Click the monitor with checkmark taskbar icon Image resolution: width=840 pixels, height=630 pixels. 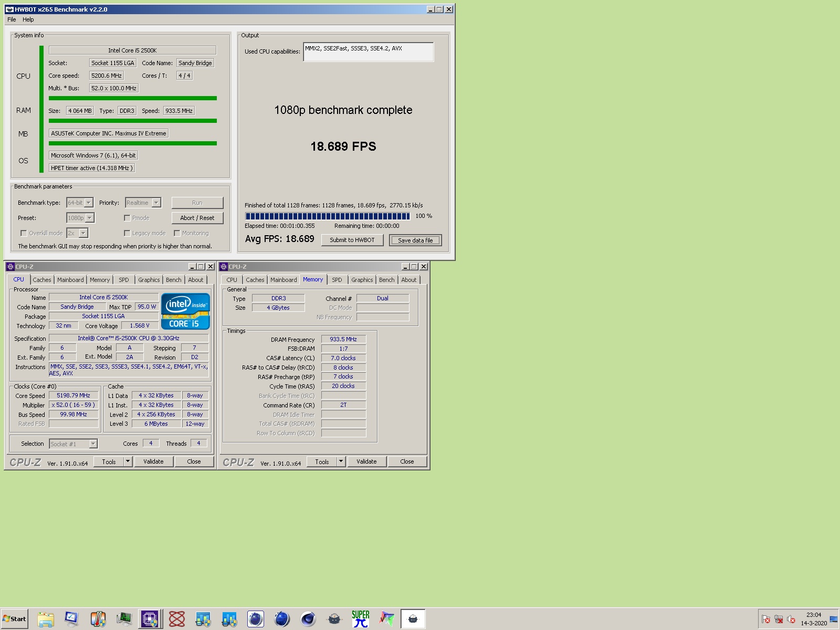71,619
